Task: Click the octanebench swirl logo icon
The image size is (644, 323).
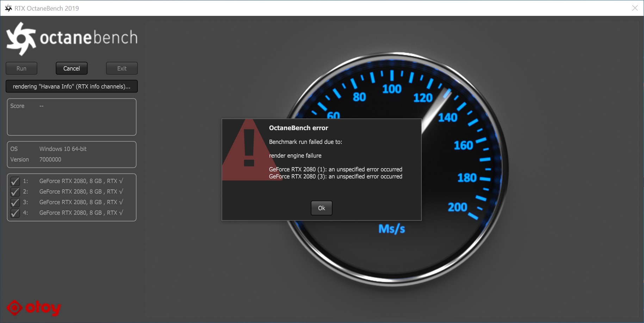Action: (21, 38)
